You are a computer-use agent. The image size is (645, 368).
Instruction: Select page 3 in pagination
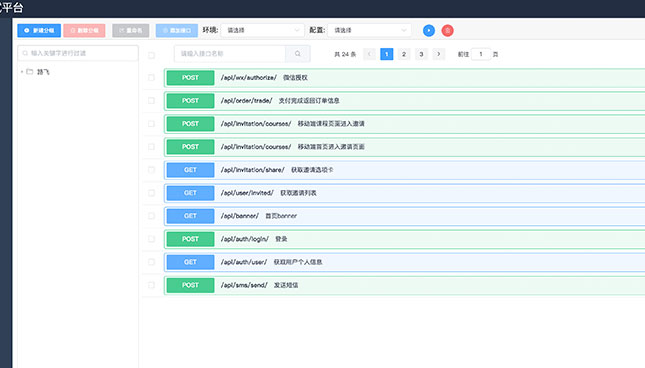[421, 54]
